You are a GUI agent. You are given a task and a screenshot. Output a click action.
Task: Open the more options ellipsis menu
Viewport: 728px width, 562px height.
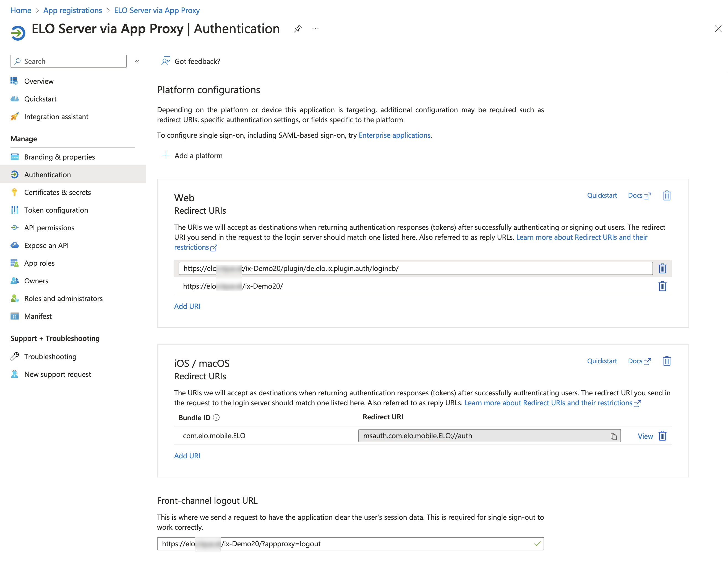[315, 29]
